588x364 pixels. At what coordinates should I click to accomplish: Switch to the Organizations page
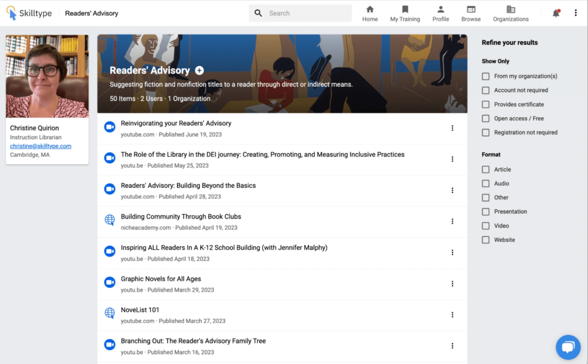510,13
